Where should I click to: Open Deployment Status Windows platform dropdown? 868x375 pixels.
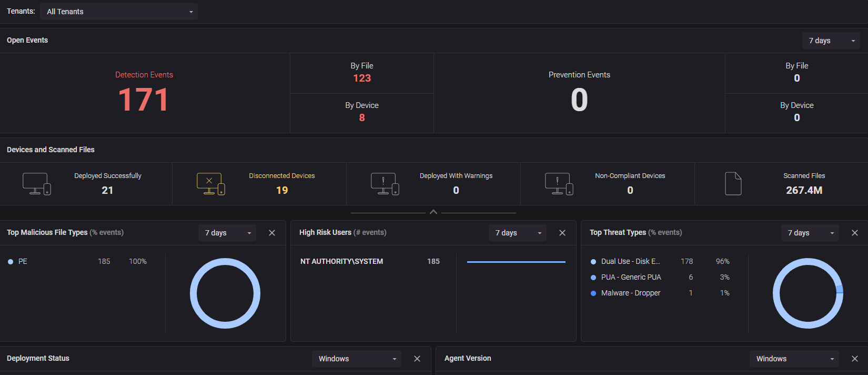tap(357, 359)
